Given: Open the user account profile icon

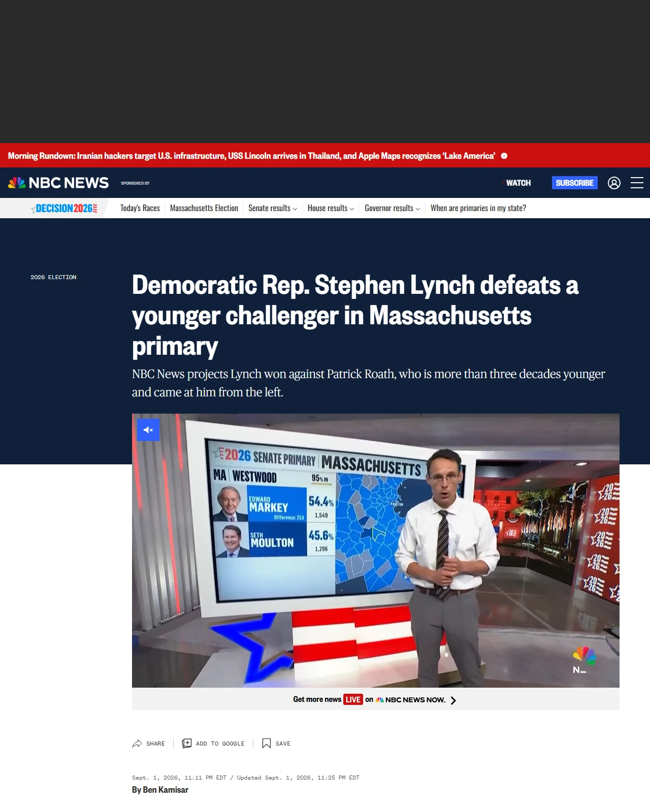Looking at the screenshot, I should click(614, 183).
